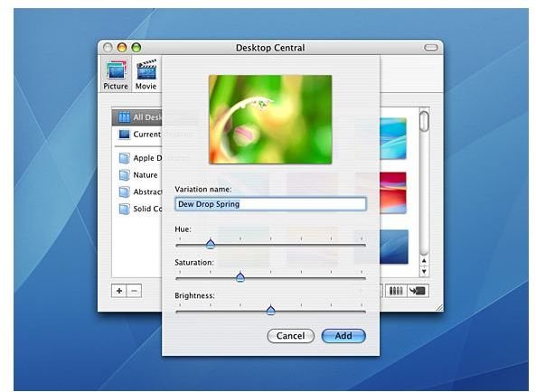Click the Brightness slider thumb
The image size is (536, 392).
(x=271, y=310)
